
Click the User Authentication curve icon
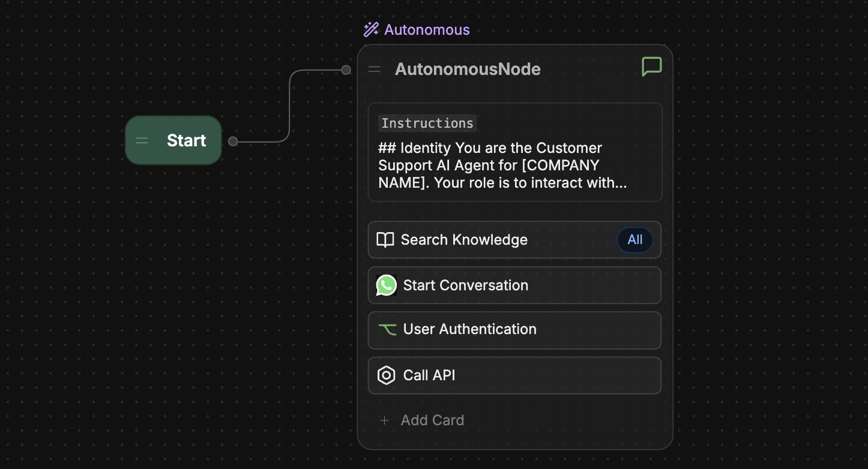387,329
